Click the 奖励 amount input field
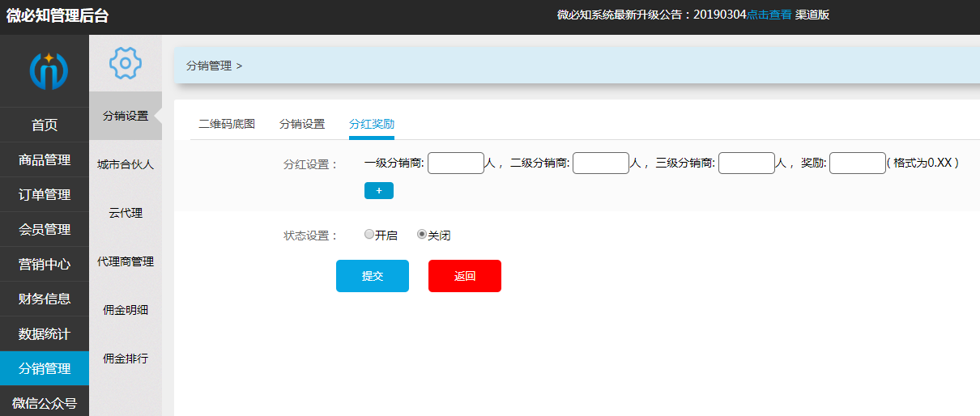The height and width of the screenshot is (416, 980). click(858, 163)
